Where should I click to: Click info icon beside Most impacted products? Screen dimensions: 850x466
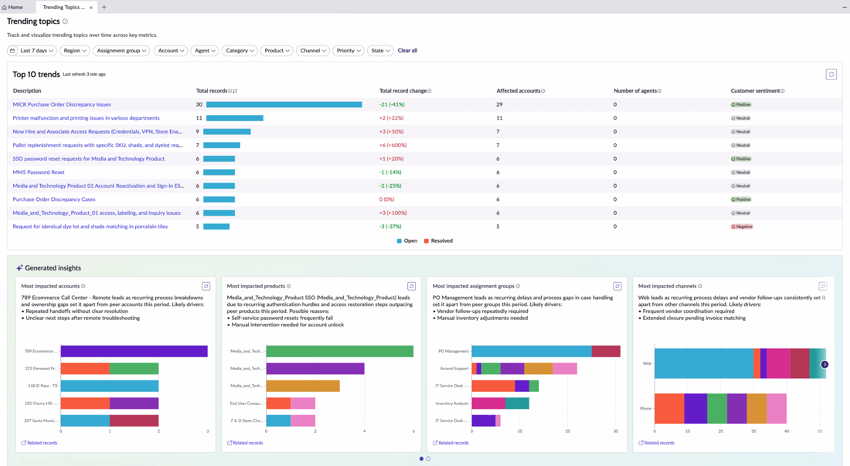[289, 286]
